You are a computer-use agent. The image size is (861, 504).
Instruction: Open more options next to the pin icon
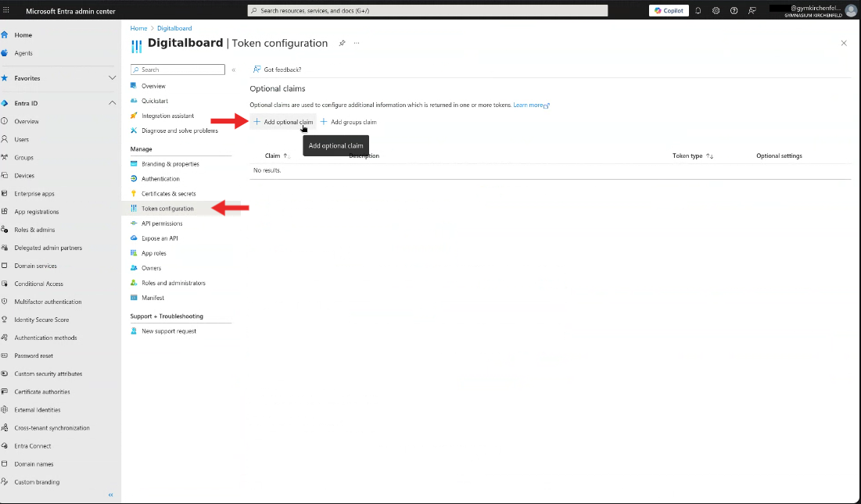357,44
